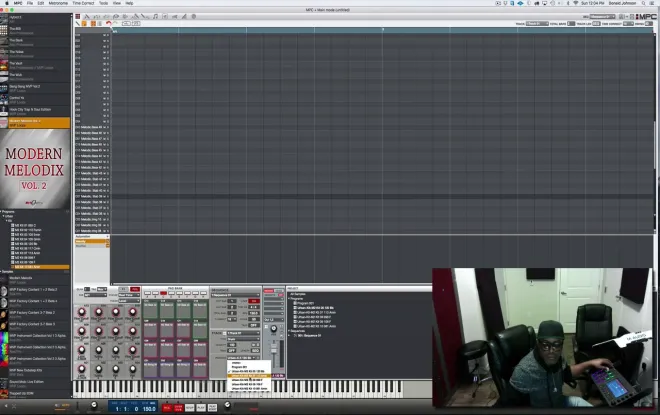Click the round icon ending the mode toolbar
The height and width of the screenshot is (415, 660).
tap(194, 16)
